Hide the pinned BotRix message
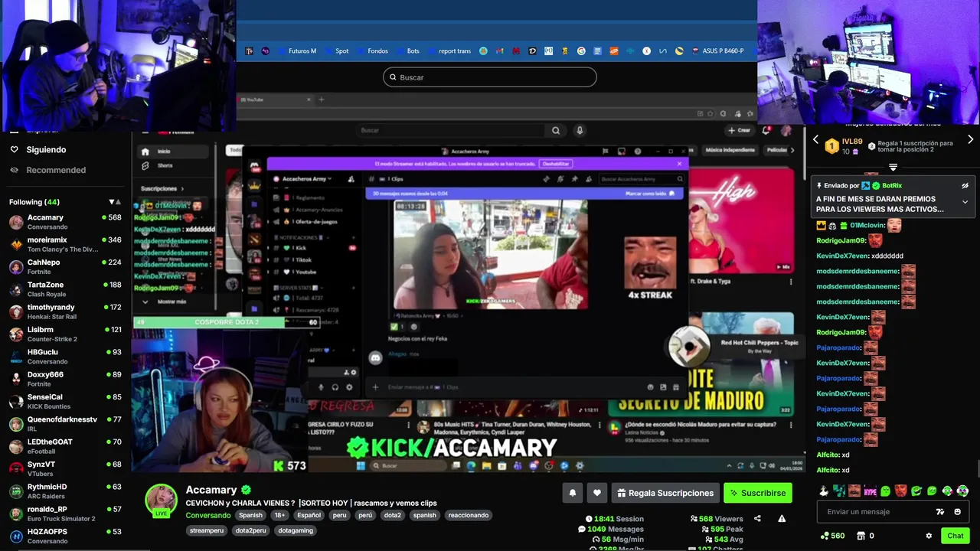The width and height of the screenshot is (980, 551). (965, 185)
